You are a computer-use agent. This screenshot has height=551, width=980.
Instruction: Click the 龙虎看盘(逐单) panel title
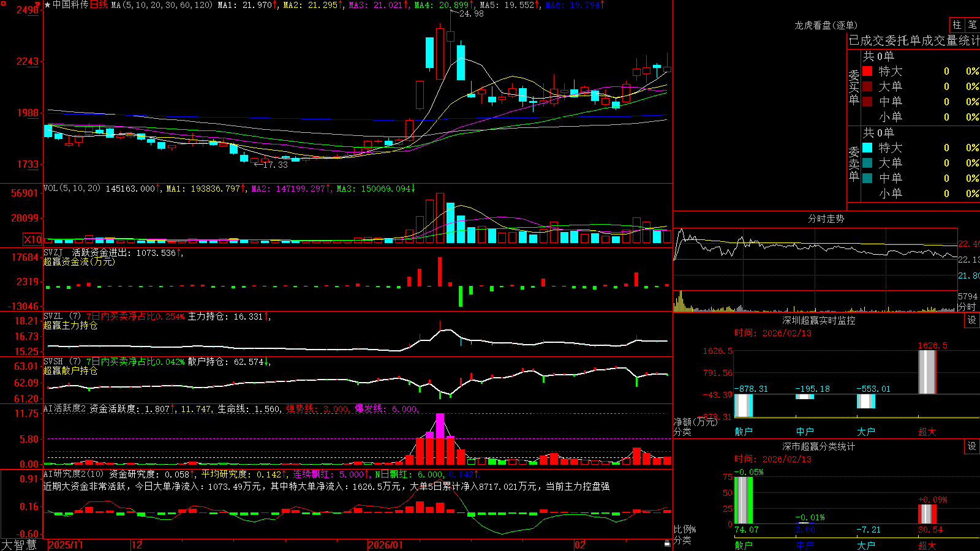click(826, 25)
